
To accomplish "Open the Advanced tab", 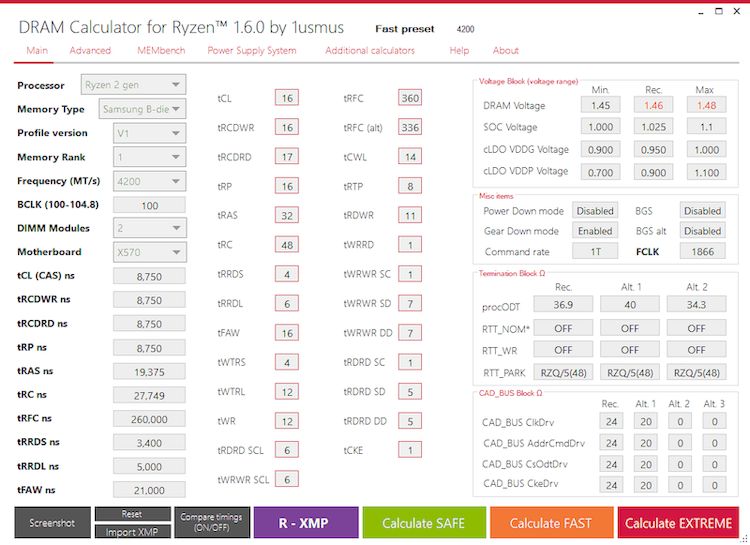I will (90, 50).
